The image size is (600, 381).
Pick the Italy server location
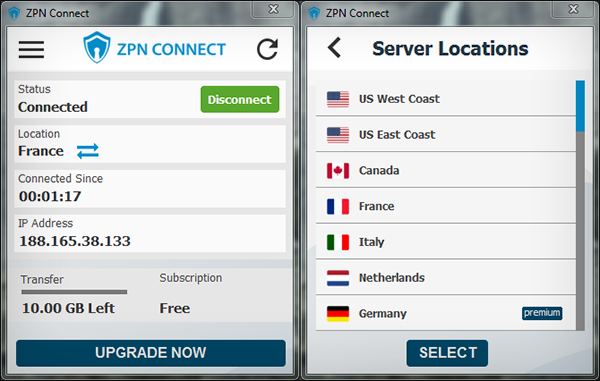446,242
